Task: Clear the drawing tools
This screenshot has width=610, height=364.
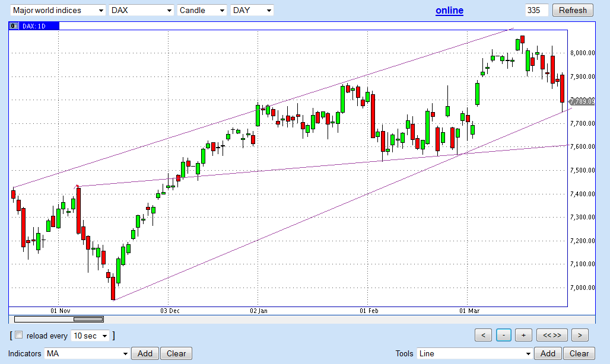Action: [579, 353]
